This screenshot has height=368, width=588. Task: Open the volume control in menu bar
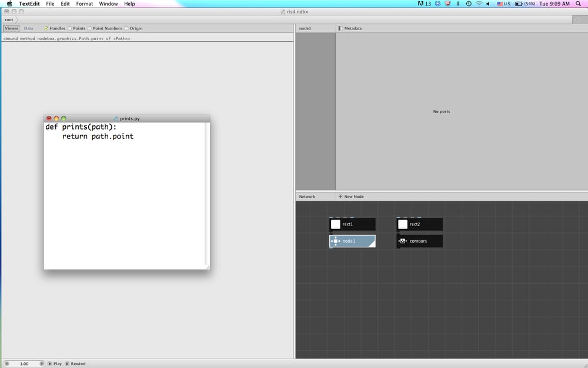(488, 4)
